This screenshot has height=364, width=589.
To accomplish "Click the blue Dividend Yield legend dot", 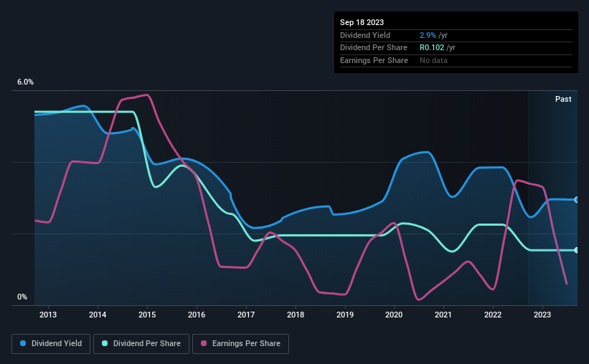I will tap(23, 343).
